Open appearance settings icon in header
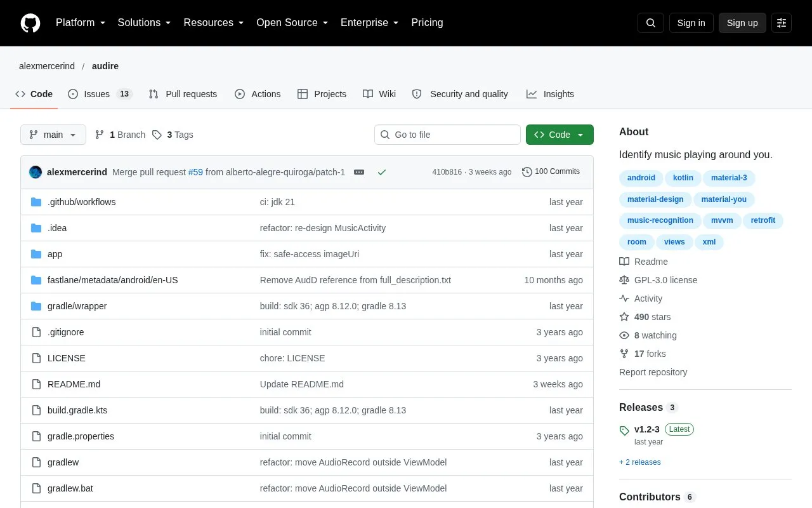Screen dimensions: 812x508 pyautogui.click(x=782, y=23)
